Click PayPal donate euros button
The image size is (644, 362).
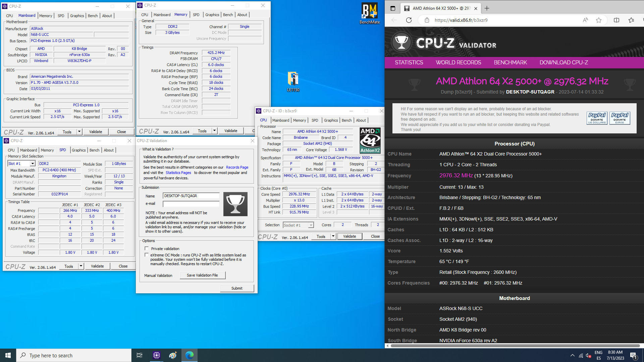pyautogui.click(x=620, y=118)
